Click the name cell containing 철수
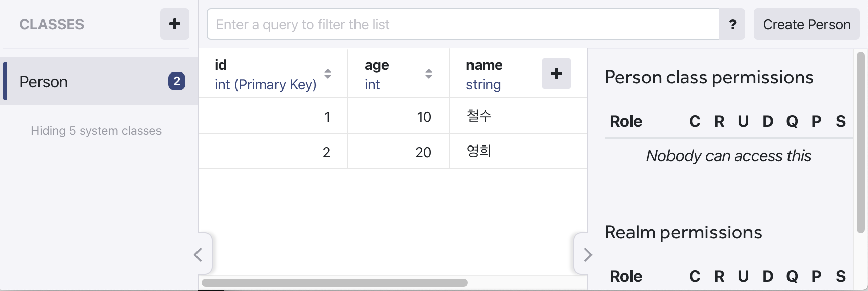The image size is (868, 291). 518,116
